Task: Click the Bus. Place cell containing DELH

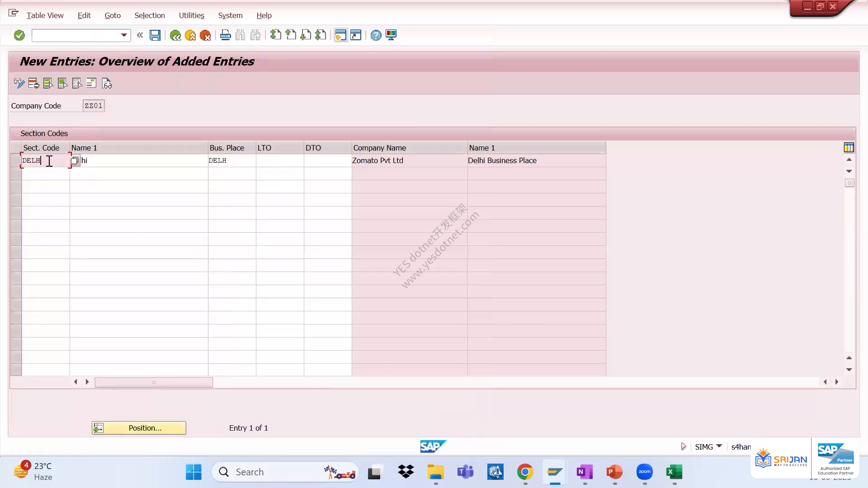Action: point(232,160)
